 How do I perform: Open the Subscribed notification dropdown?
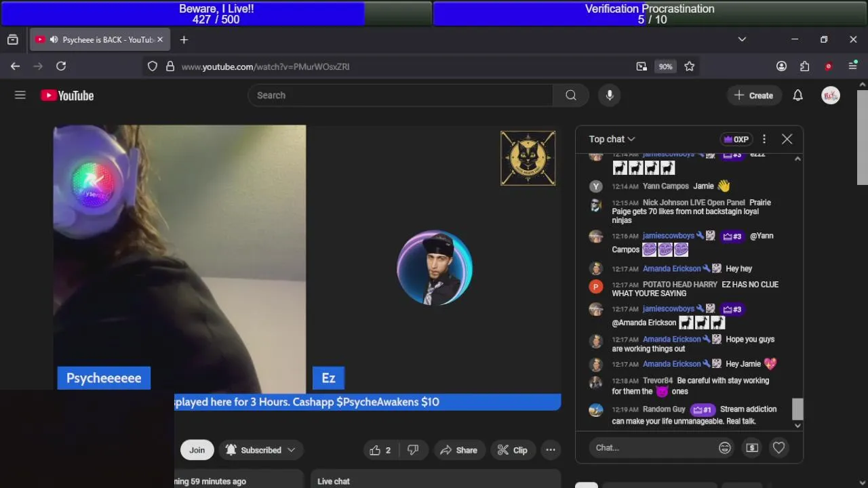(x=260, y=450)
